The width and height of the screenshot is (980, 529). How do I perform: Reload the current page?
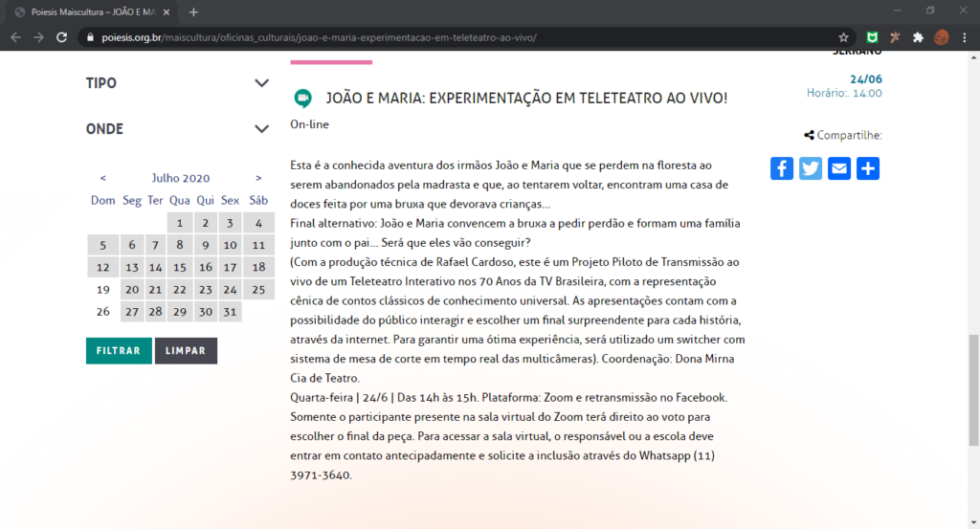(61, 37)
